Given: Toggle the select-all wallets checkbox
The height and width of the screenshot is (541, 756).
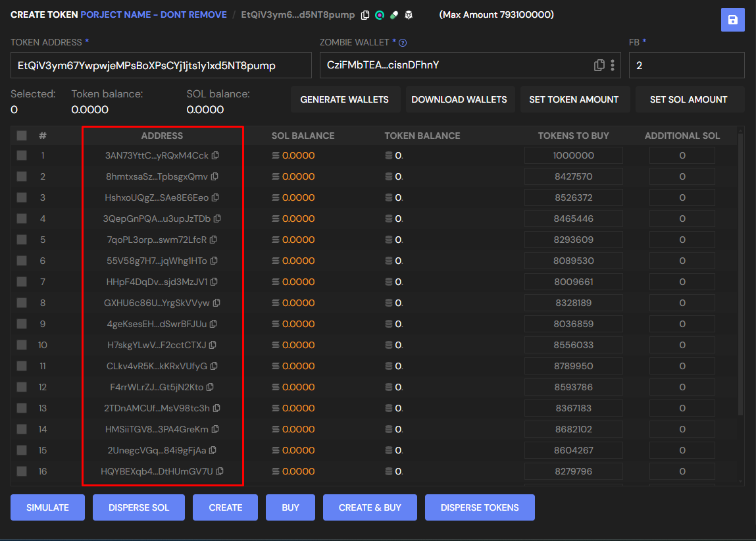Looking at the screenshot, I should click(22, 136).
